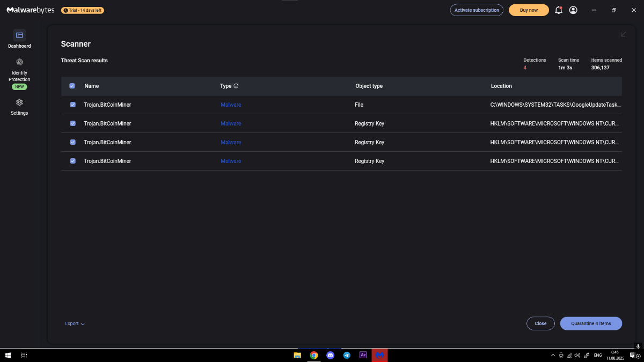644x362 pixels.
Task: Open the Wi-Fi network tray icon
Action: (569, 355)
